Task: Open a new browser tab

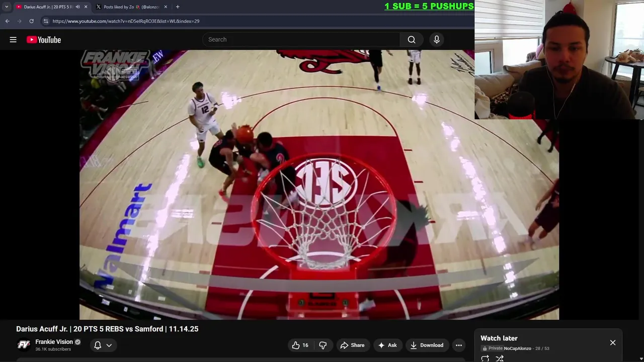Action: tap(178, 7)
